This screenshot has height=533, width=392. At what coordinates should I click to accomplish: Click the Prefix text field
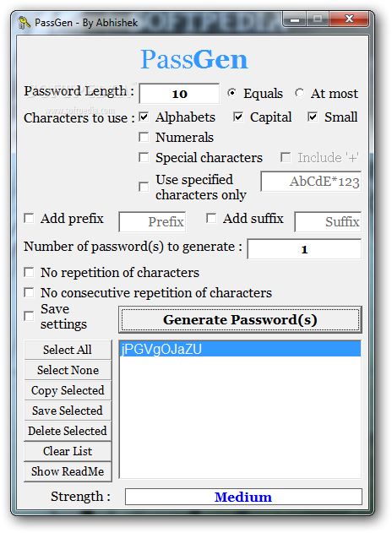tap(152, 222)
